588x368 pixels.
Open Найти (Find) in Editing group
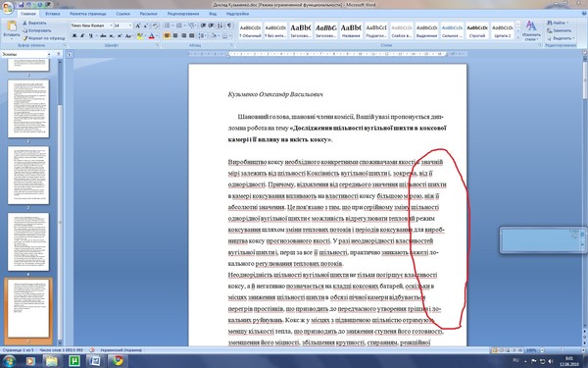pyautogui.click(x=558, y=23)
